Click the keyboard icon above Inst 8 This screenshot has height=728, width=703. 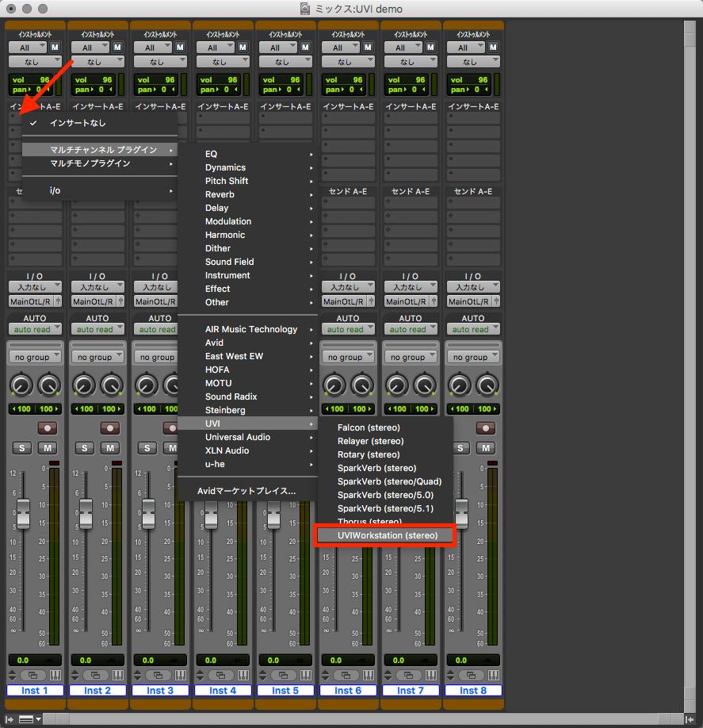coord(494,675)
